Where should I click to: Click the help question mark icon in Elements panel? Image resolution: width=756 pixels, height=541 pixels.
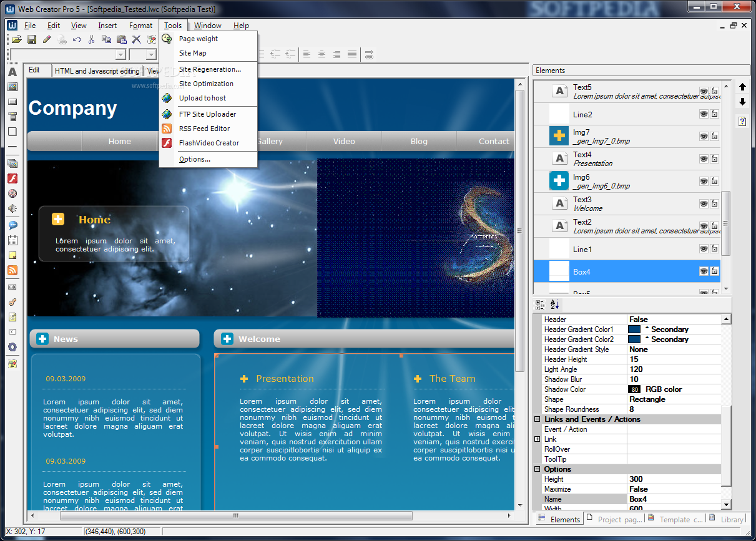point(742,121)
